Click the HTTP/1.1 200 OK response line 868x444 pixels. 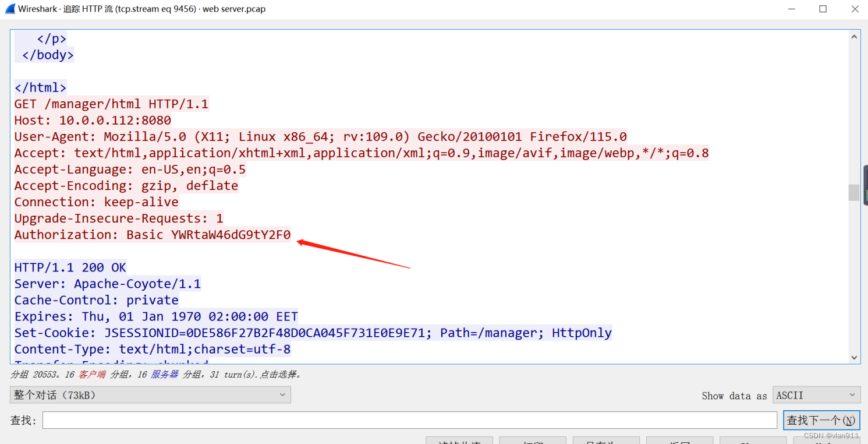pos(70,267)
